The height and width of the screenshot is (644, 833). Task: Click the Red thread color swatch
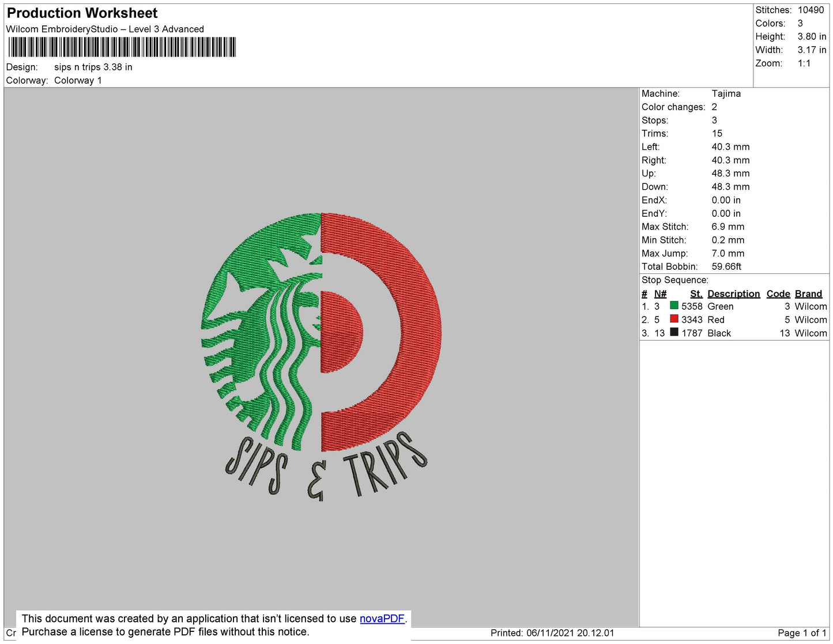[x=674, y=319]
